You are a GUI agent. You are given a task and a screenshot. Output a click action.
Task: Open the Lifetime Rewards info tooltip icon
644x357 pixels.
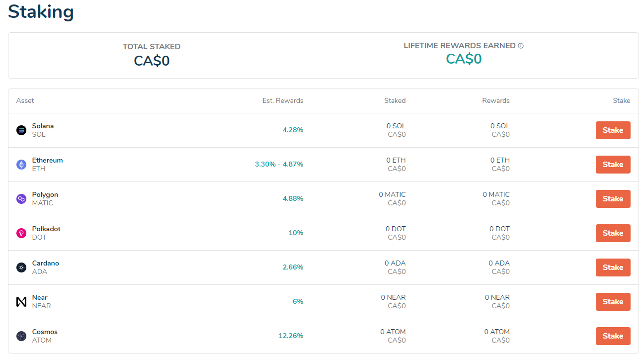coord(520,45)
